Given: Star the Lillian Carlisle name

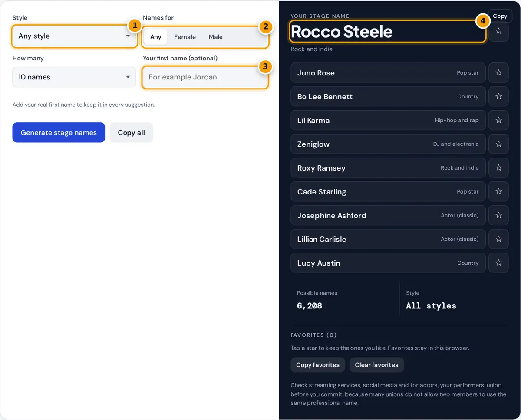Looking at the screenshot, I should [498, 239].
